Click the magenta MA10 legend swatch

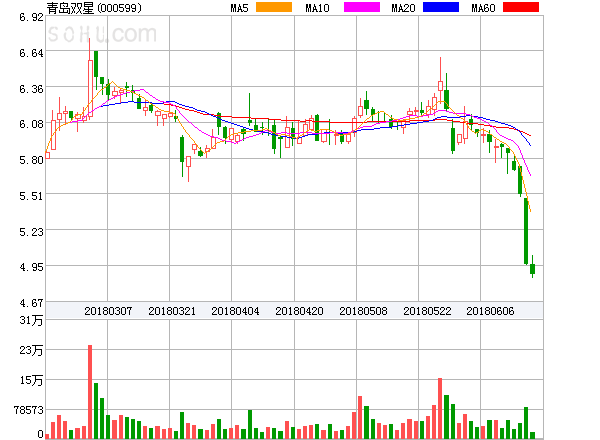(x=362, y=7)
